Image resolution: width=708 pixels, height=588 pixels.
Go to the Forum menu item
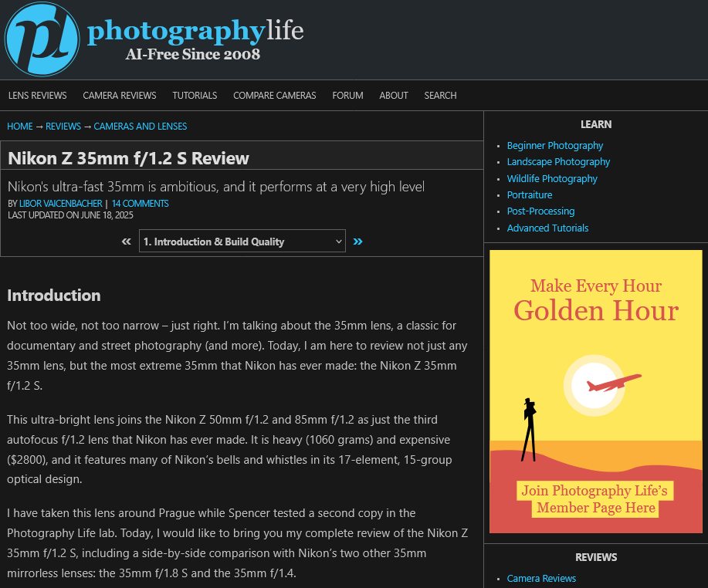point(347,96)
